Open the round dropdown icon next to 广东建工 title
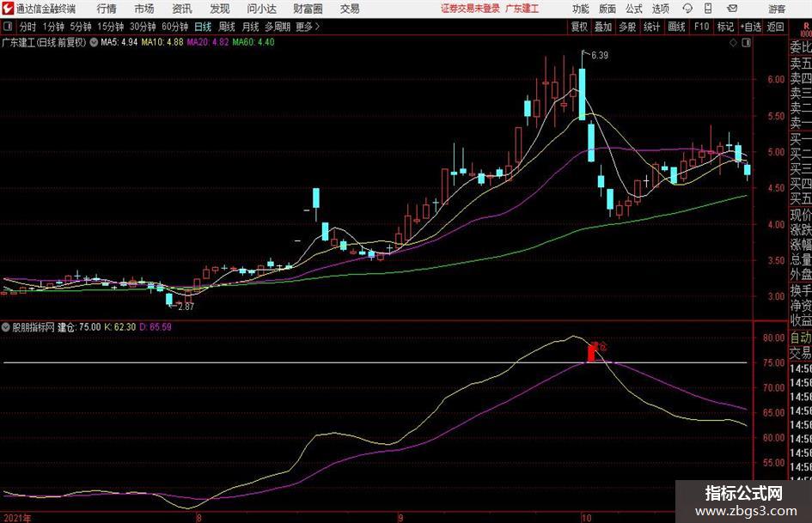The image size is (812, 523). 94,42
